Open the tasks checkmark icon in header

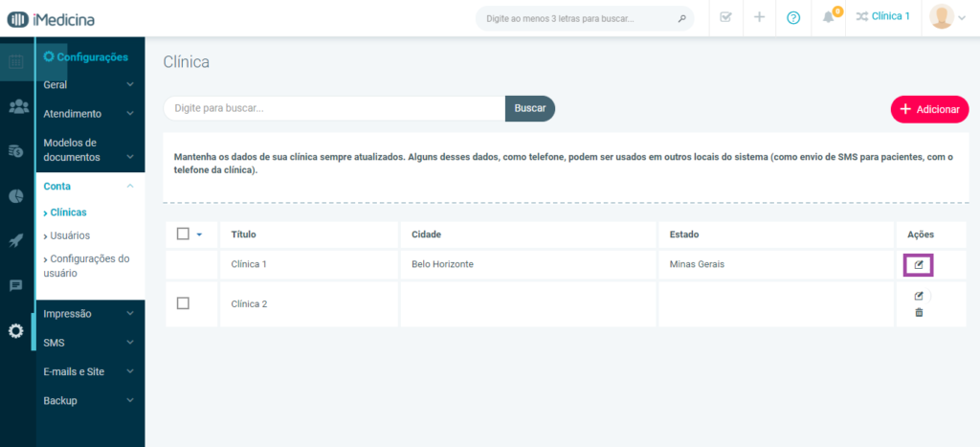pos(725,17)
